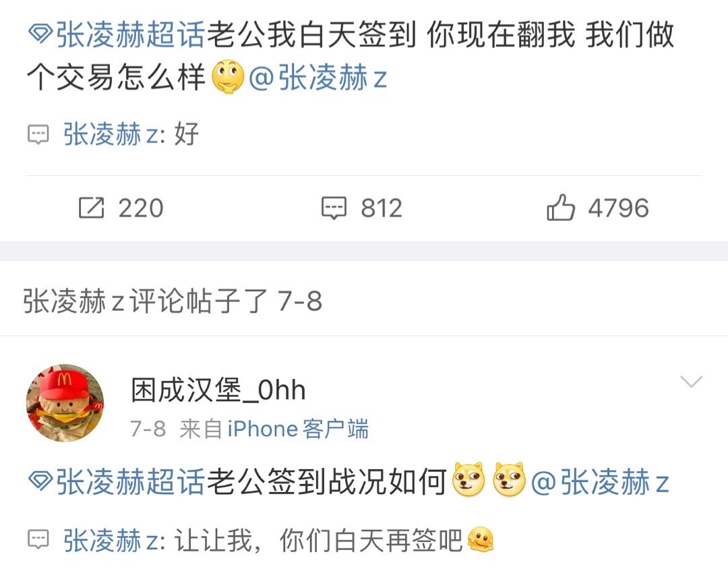This screenshot has width=728, height=569.
Task: Open comments via the 812 comment icon
Action: (x=334, y=208)
